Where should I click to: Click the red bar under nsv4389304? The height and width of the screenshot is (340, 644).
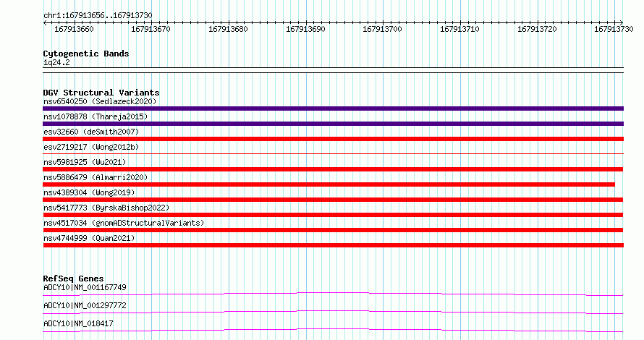(x=333, y=200)
